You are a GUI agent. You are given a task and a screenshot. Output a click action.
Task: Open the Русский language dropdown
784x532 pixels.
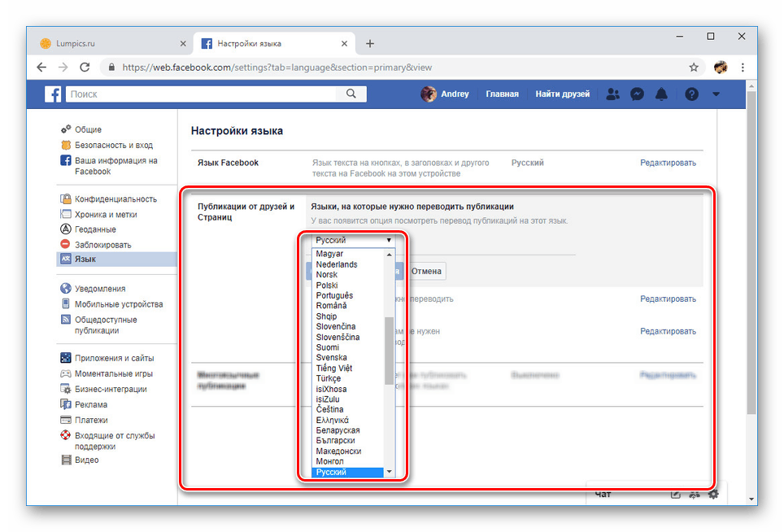coord(353,240)
